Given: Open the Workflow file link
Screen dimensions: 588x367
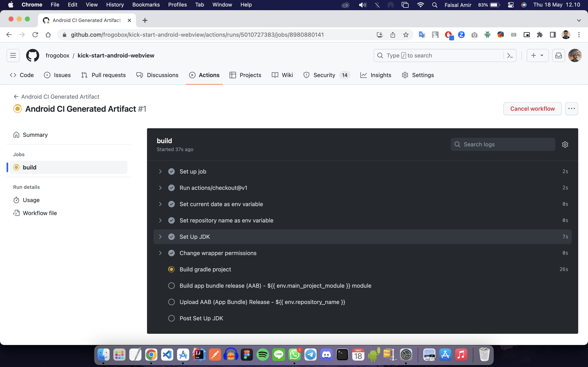Looking at the screenshot, I should (x=40, y=213).
